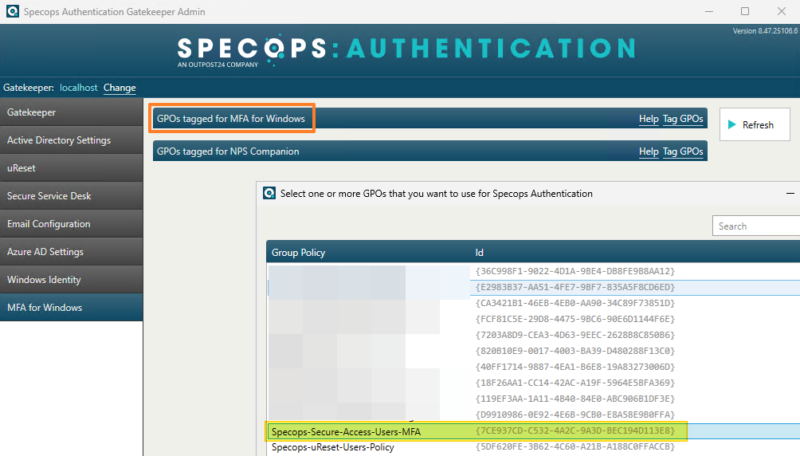The image size is (800, 456).
Task: Click the Specops icon in GPO dialog title
Action: coord(269,193)
